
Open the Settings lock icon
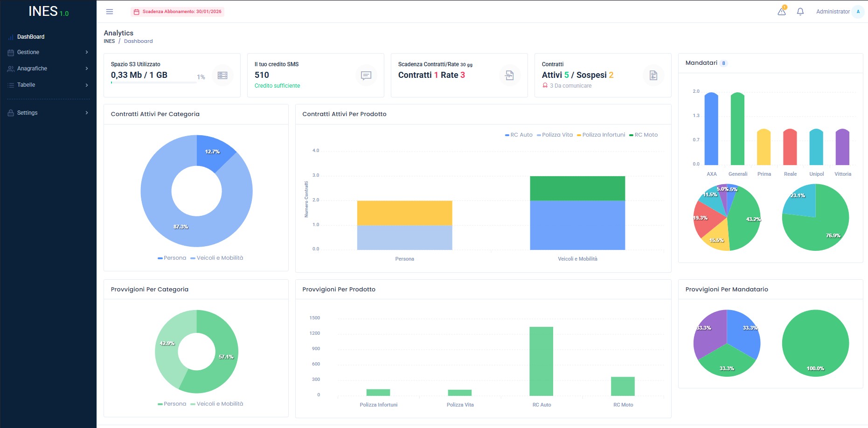(x=10, y=112)
